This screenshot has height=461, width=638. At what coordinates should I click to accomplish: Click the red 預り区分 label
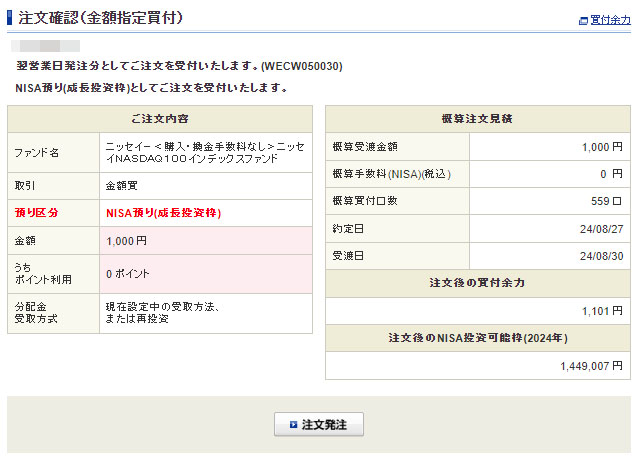tap(36, 213)
